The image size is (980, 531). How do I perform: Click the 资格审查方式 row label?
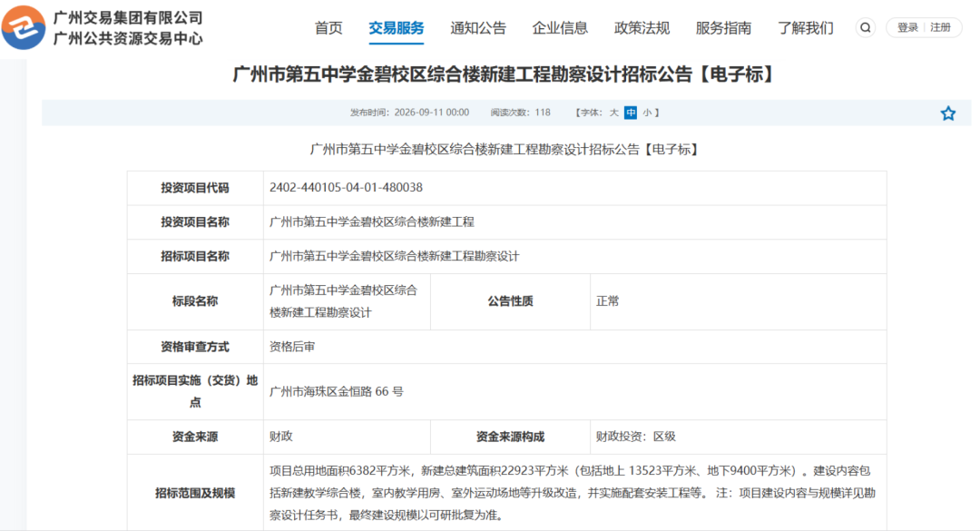pyautogui.click(x=195, y=347)
